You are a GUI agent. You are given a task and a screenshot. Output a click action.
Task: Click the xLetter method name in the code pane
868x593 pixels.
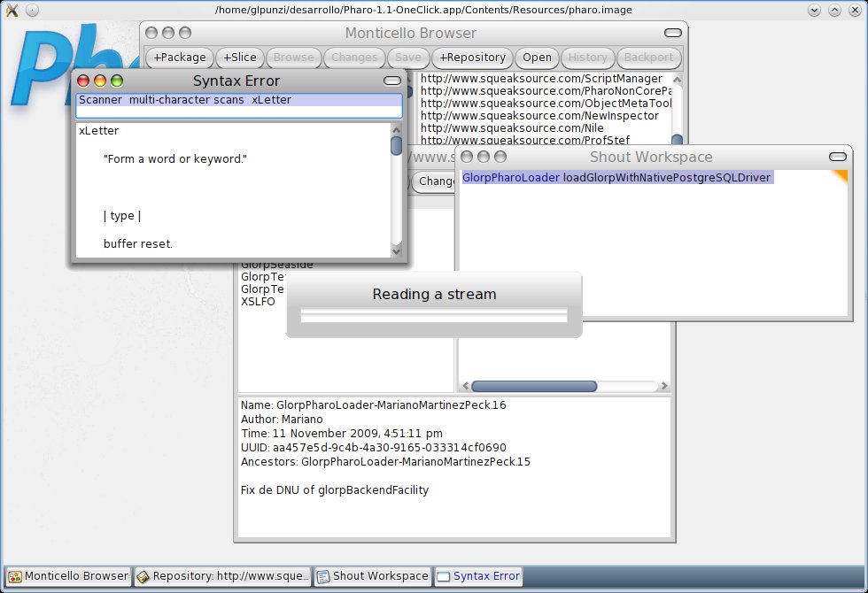pos(98,131)
